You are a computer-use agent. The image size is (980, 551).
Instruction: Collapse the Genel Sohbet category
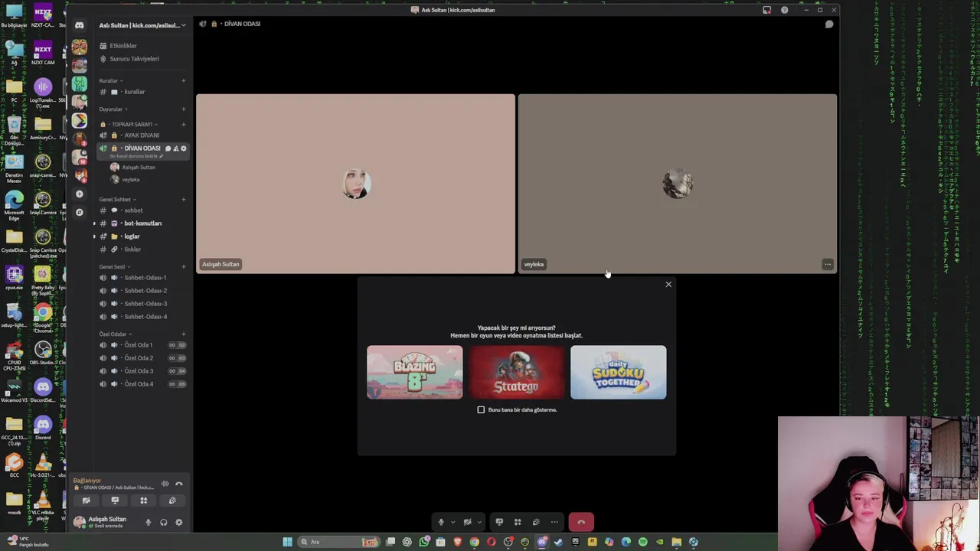(117, 200)
